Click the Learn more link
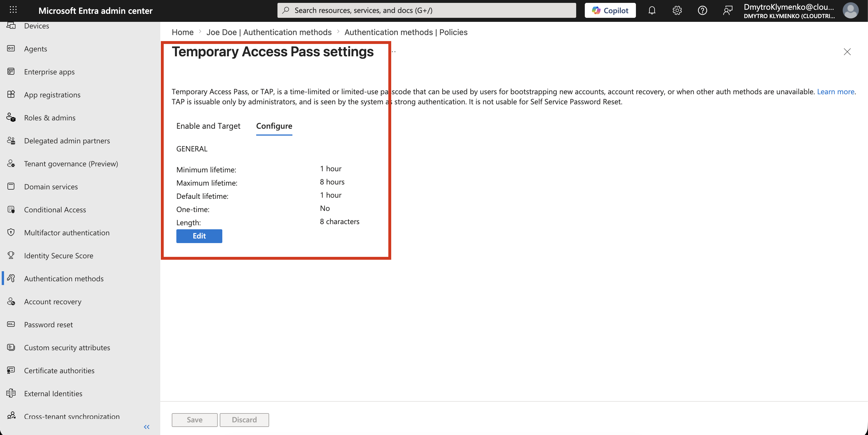The width and height of the screenshot is (868, 435). [x=835, y=92]
